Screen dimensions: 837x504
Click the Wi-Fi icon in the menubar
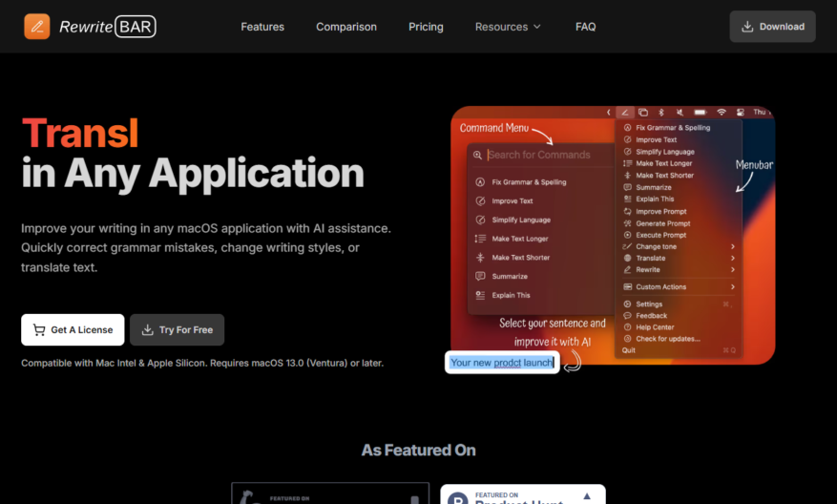(722, 112)
